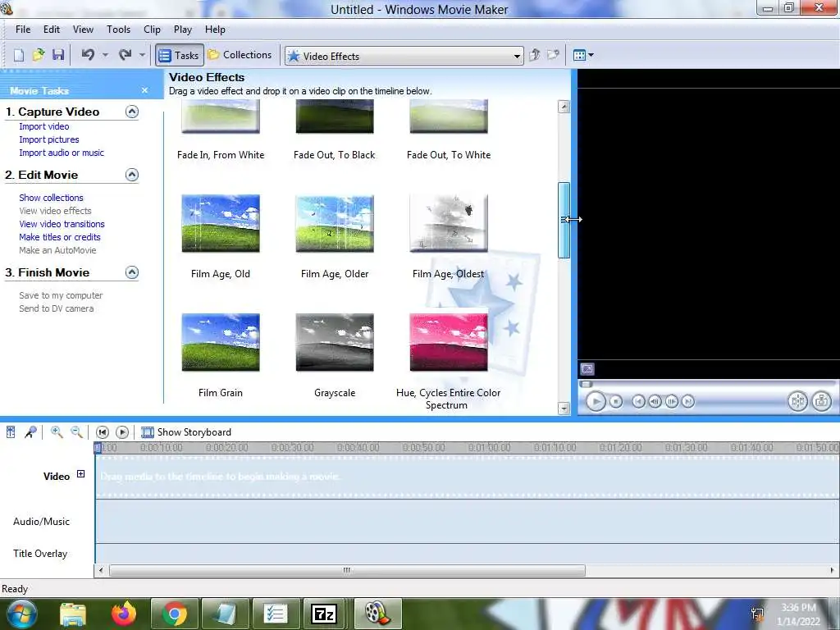The image size is (840, 630).
Task: Collapse the Capture Video section
Action: [132, 112]
